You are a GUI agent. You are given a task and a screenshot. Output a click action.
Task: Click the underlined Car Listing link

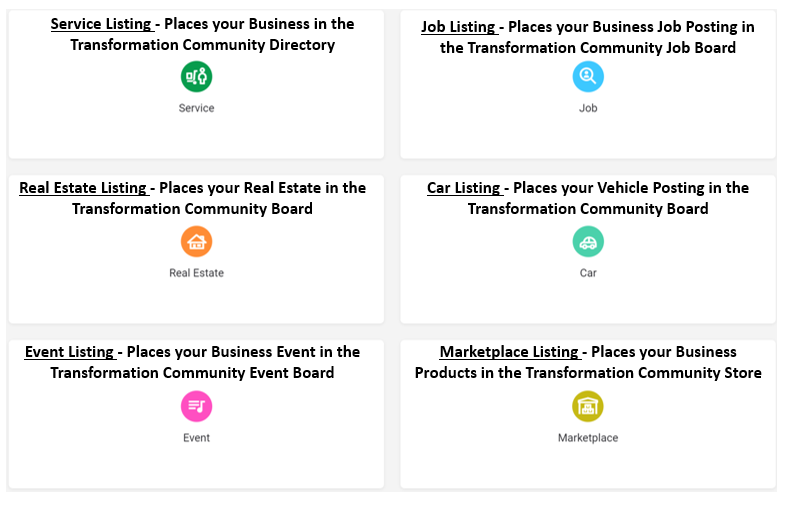point(464,188)
